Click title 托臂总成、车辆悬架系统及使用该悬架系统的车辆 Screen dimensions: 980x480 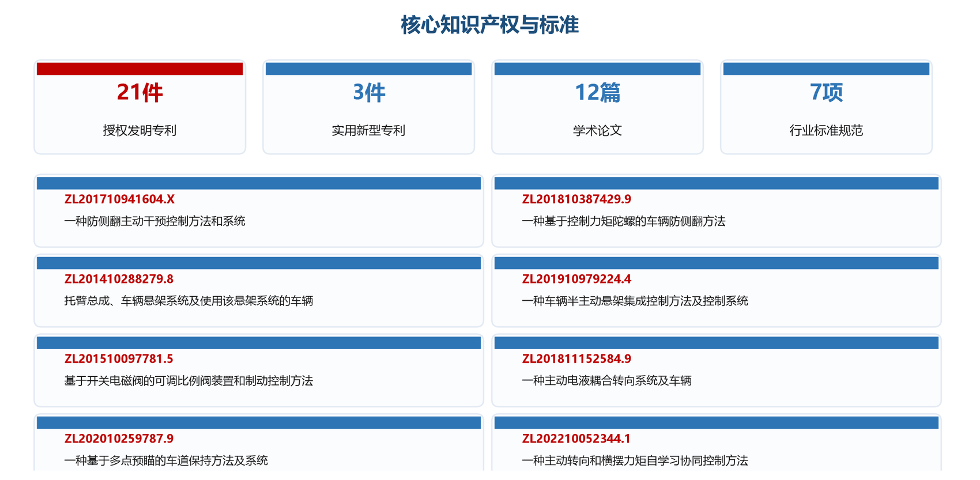tap(189, 301)
